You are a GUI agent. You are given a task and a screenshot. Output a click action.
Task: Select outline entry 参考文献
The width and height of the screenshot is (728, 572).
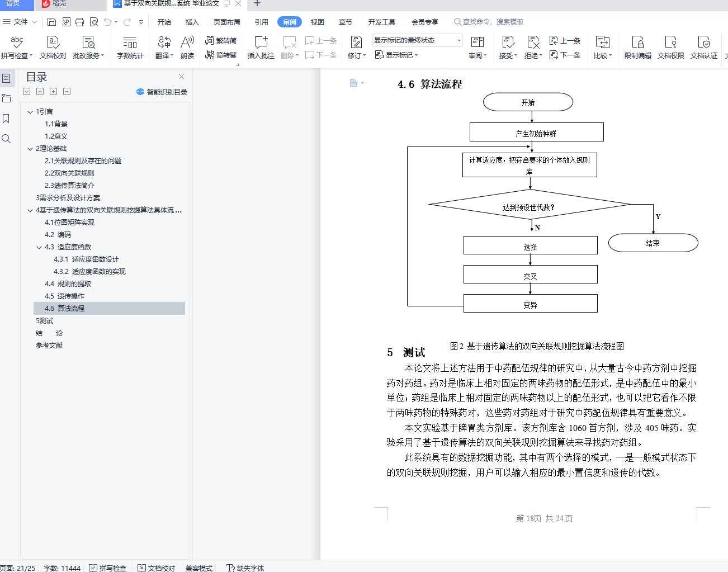point(49,346)
